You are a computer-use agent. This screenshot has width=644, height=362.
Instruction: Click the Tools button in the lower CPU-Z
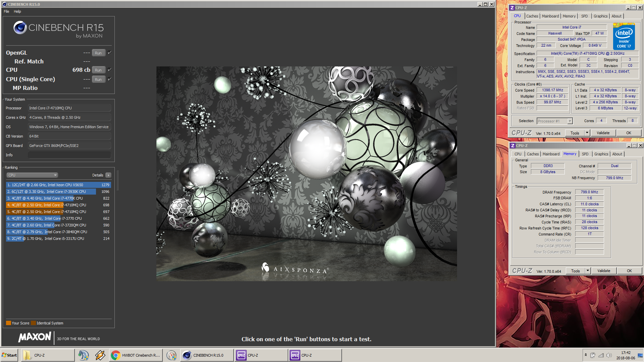(575, 271)
